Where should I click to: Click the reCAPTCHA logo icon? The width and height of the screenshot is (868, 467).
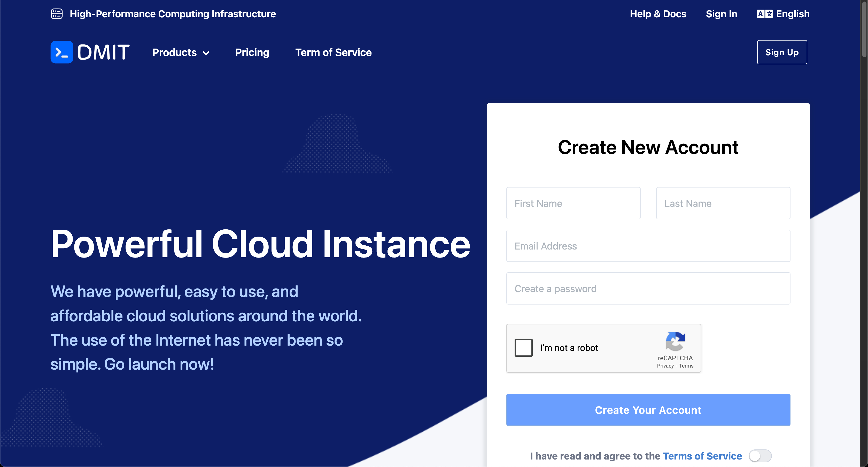675,341
